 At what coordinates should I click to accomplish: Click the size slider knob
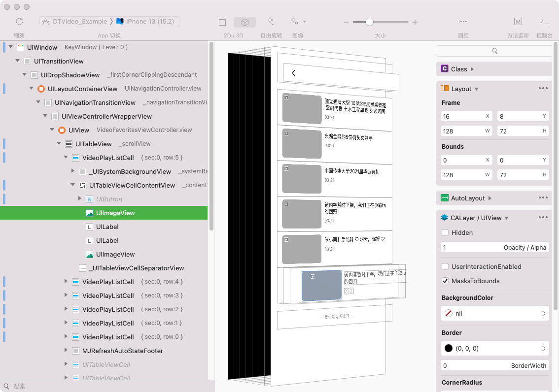(x=369, y=22)
